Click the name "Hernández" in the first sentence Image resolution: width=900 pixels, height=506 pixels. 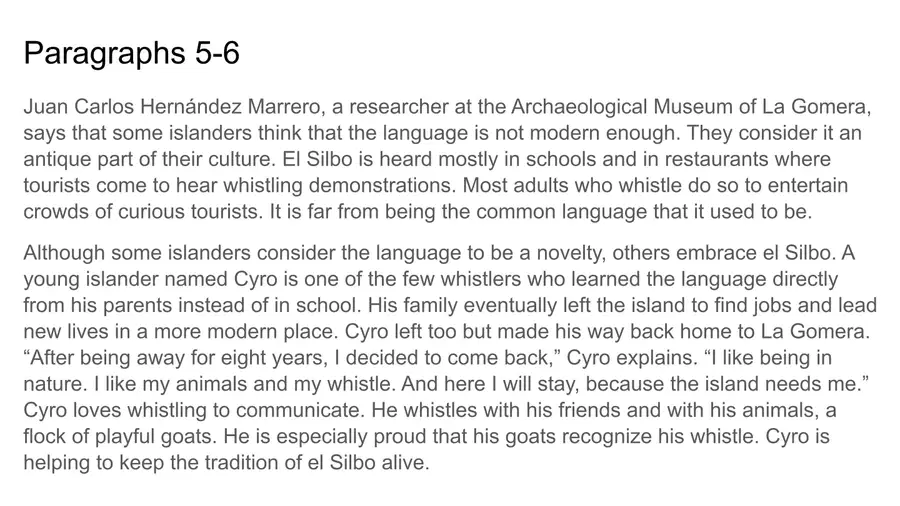point(191,107)
